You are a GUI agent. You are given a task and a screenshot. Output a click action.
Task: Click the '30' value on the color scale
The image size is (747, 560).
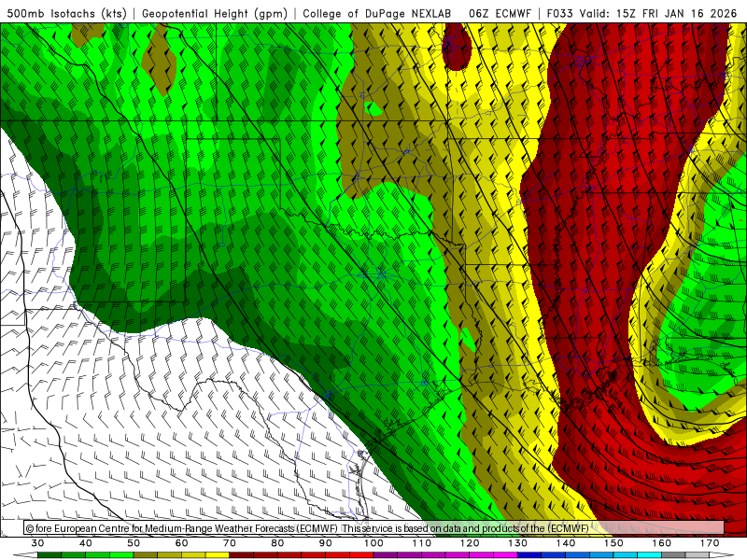37,543
